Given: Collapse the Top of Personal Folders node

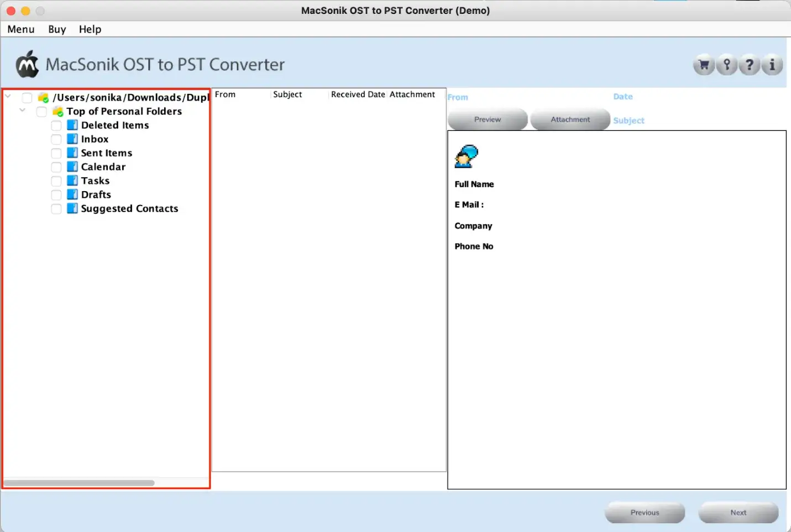Looking at the screenshot, I should coord(23,110).
